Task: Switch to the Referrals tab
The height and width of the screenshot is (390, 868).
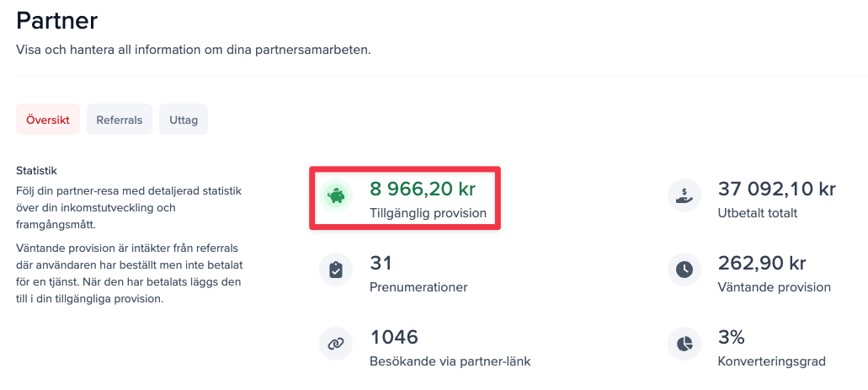Action: pos(120,120)
